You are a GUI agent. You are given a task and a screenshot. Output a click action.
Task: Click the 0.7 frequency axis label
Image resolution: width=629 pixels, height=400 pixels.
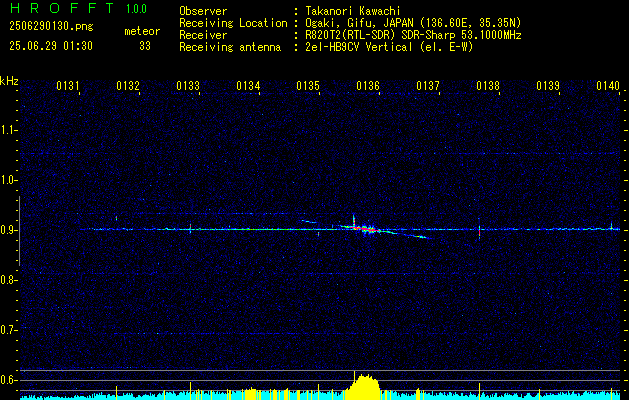coord(7,330)
